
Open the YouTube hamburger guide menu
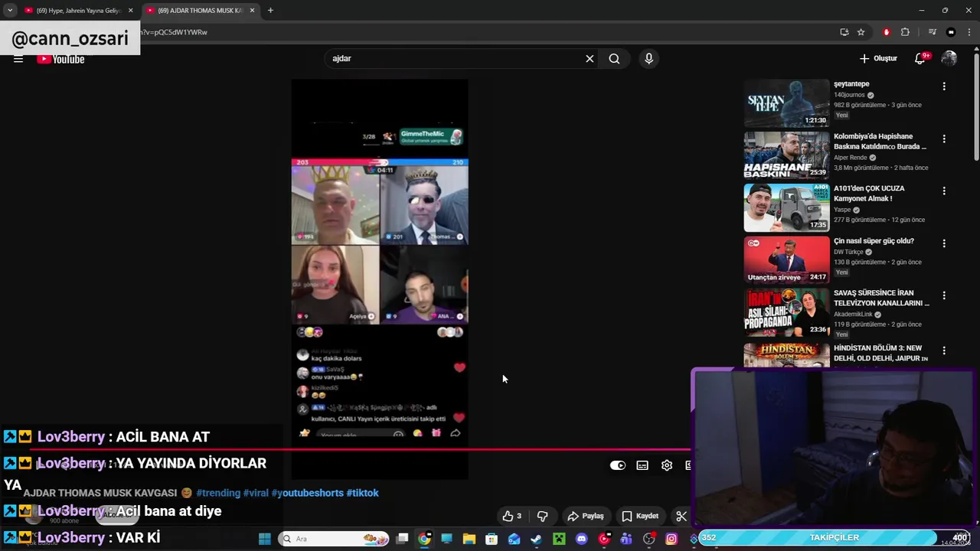point(18,59)
